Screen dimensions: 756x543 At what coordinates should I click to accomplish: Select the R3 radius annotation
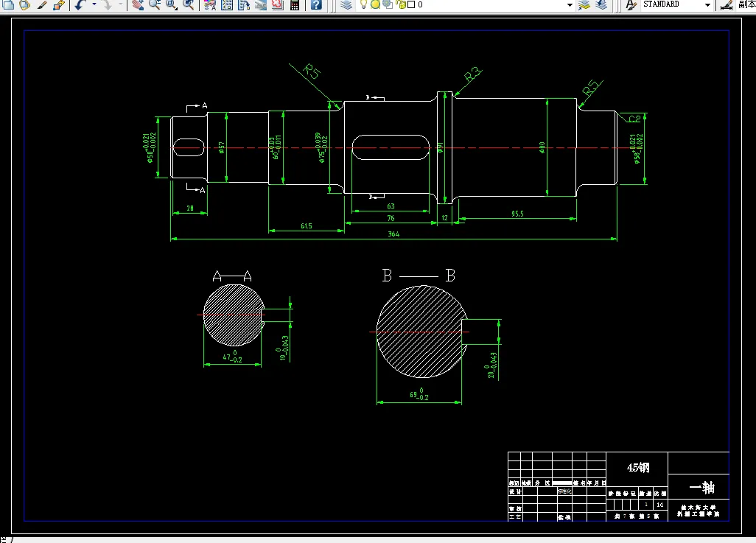[x=472, y=74]
